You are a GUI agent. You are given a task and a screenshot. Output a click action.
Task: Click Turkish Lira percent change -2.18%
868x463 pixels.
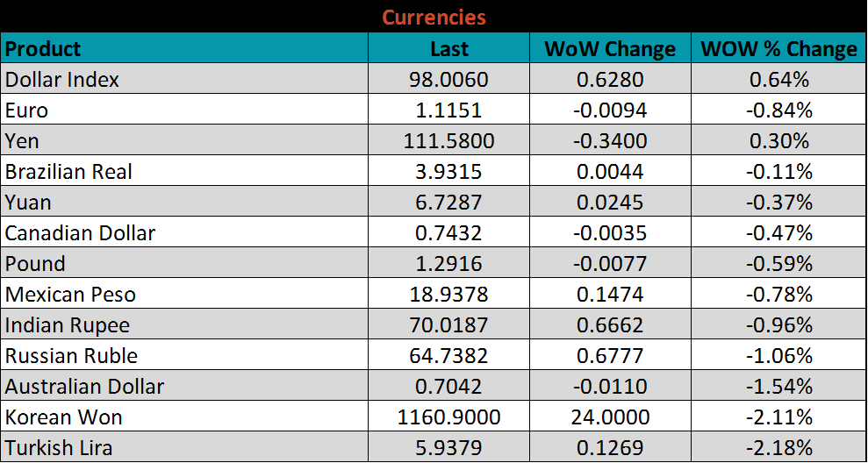point(778,448)
